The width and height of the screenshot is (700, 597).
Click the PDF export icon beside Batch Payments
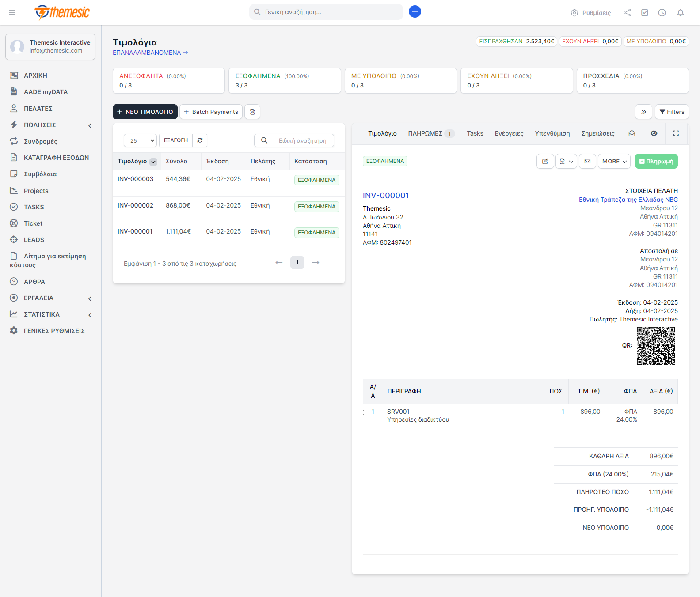(252, 112)
